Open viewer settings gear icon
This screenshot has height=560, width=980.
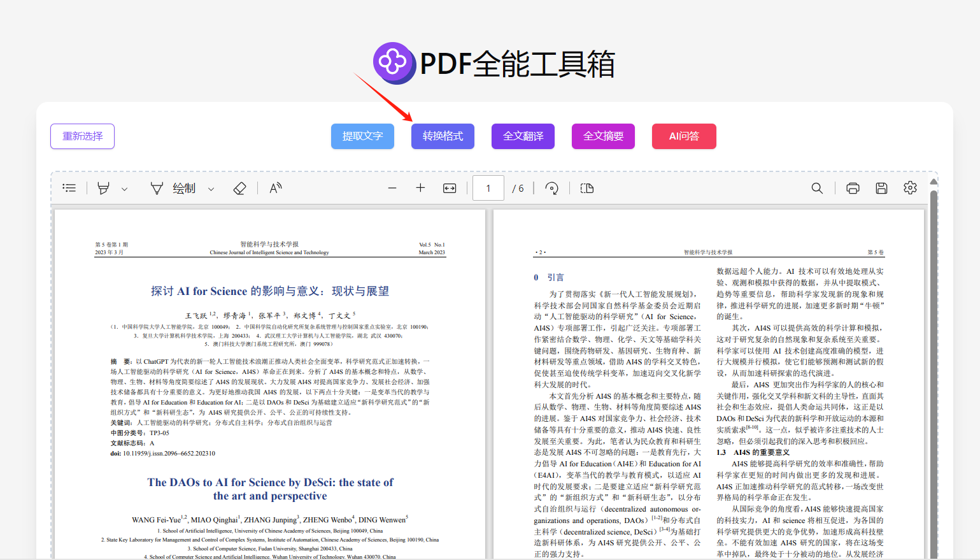coord(910,188)
